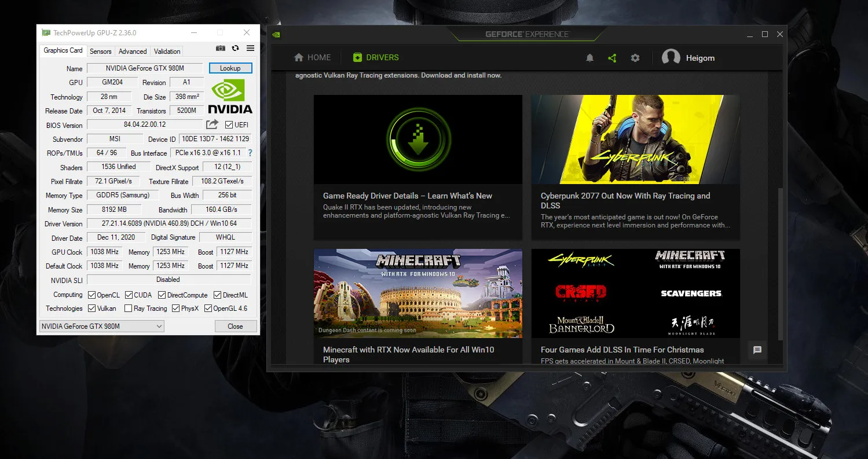The height and width of the screenshot is (459, 868).
Task: Toggle the Vulkan checkbox
Action: (91, 309)
